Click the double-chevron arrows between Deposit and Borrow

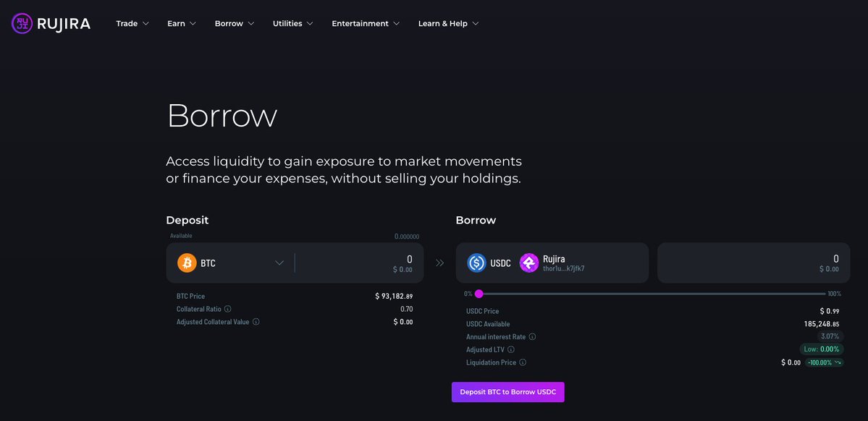point(439,263)
